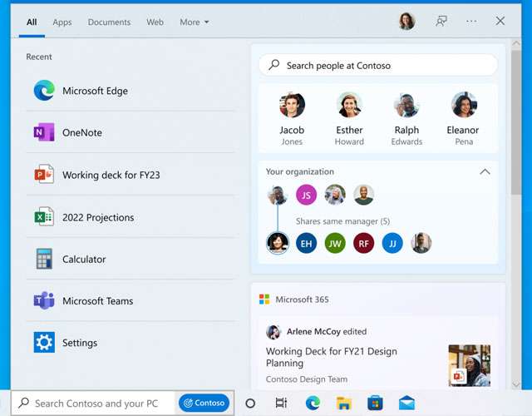Switch to the Apps tab
This screenshot has height=416, width=532.
pos(62,22)
